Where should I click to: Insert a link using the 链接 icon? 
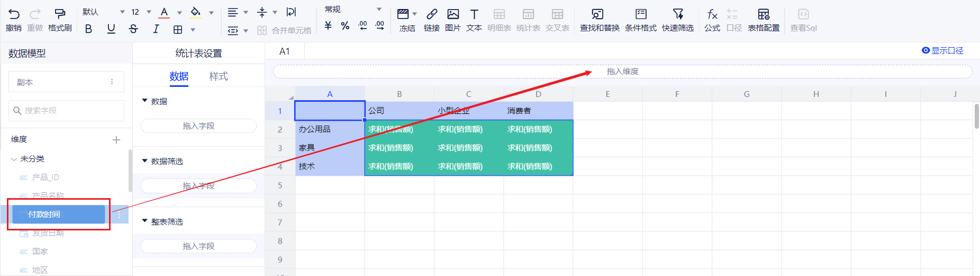[431, 14]
